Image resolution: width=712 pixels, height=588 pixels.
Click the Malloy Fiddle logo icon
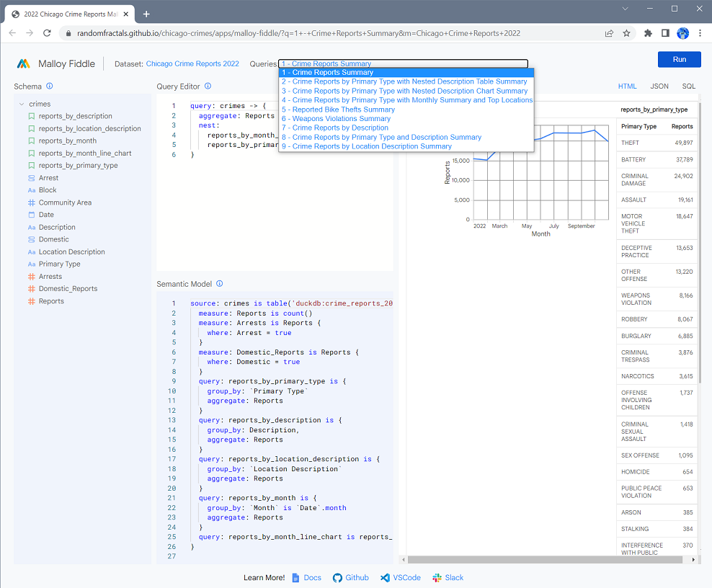pyautogui.click(x=25, y=63)
